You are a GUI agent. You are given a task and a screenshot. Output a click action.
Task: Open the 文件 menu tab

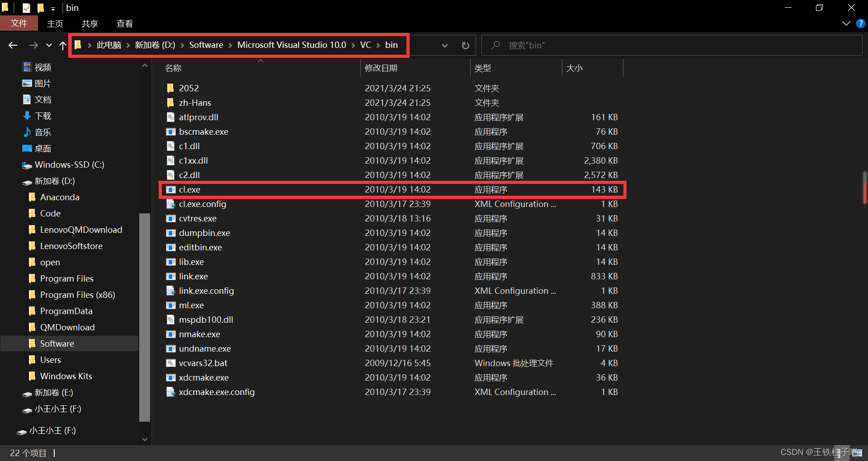tap(19, 24)
